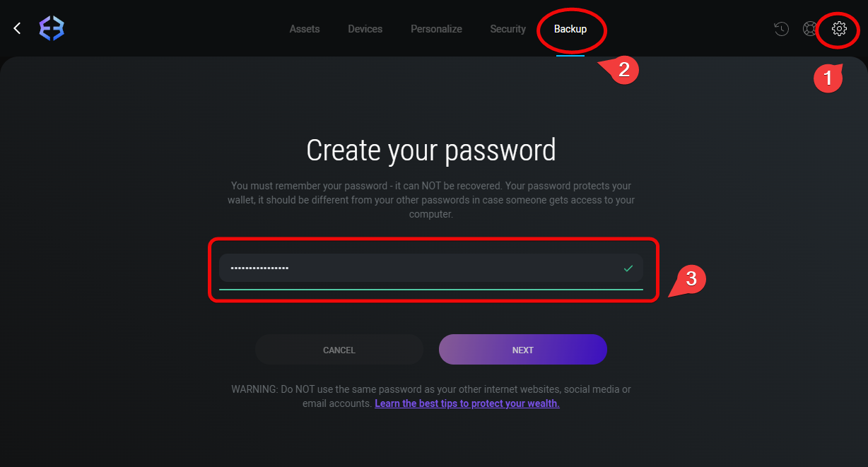Click the red step 1 marker
868x467 pixels.
point(827,78)
